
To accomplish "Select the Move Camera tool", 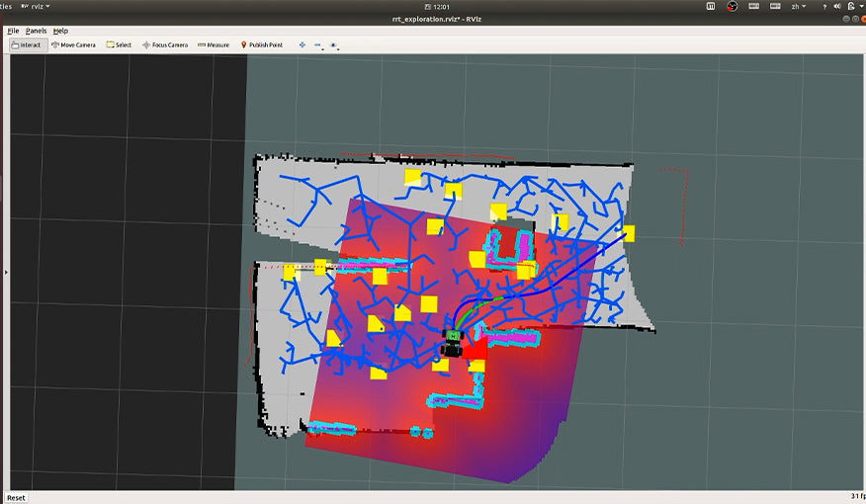I will pos(74,44).
